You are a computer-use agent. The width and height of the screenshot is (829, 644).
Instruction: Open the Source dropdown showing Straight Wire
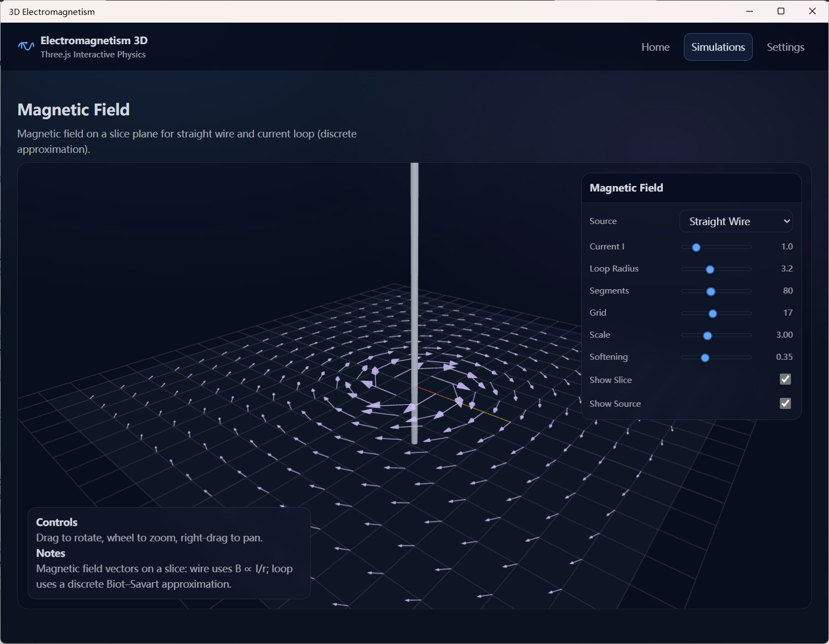pos(736,221)
